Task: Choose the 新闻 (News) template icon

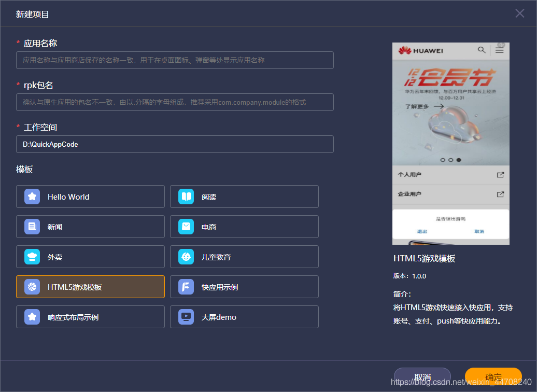Action: [x=32, y=227]
